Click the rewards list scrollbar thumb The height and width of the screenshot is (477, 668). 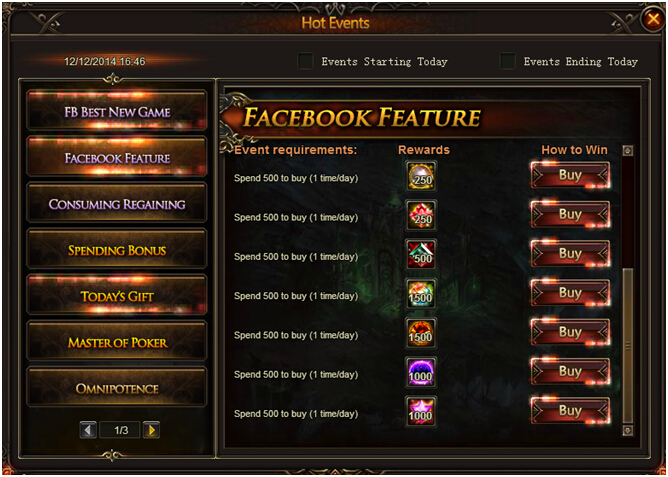(627, 346)
